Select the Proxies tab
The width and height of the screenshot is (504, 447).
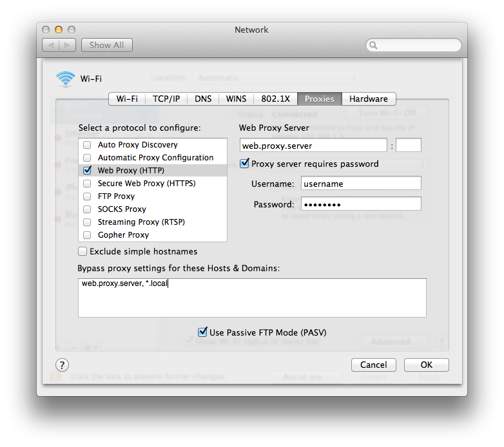coord(320,99)
